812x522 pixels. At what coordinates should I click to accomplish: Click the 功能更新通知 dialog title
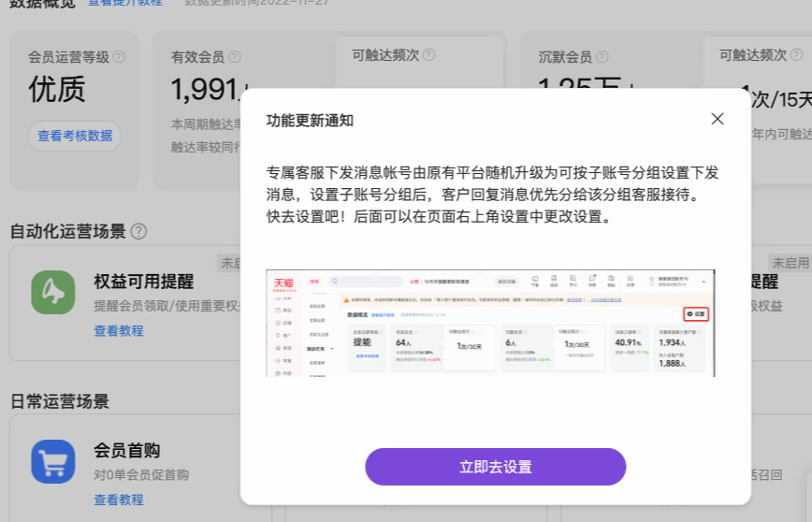coord(310,121)
